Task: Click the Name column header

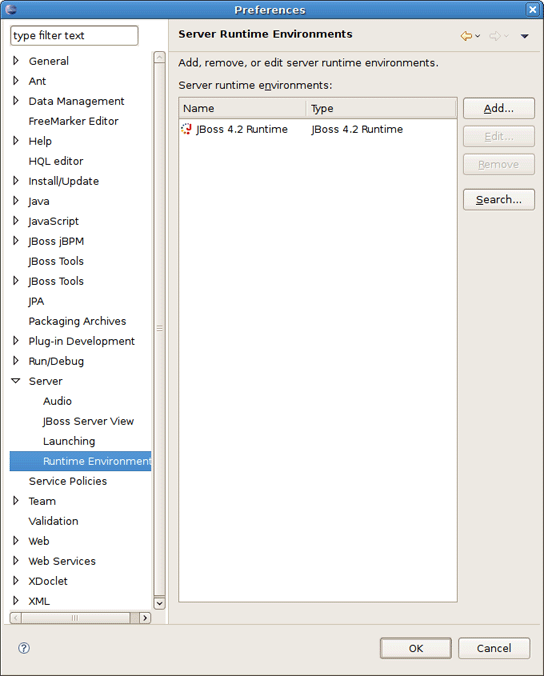Action: pyautogui.click(x=242, y=108)
